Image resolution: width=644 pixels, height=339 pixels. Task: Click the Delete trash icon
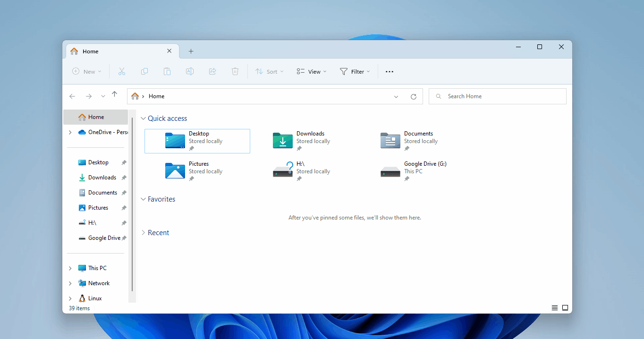(x=235, y=71)
